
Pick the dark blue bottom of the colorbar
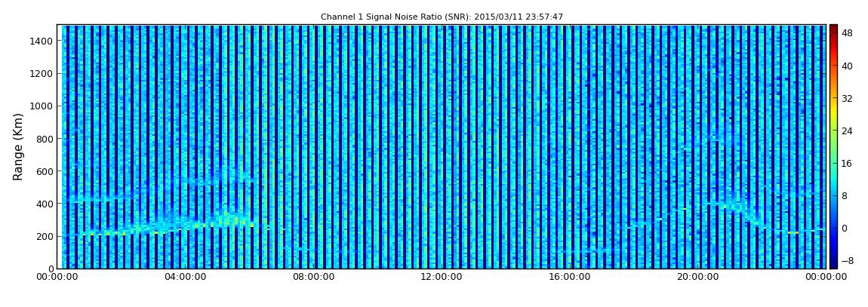[x=834, y=263]
